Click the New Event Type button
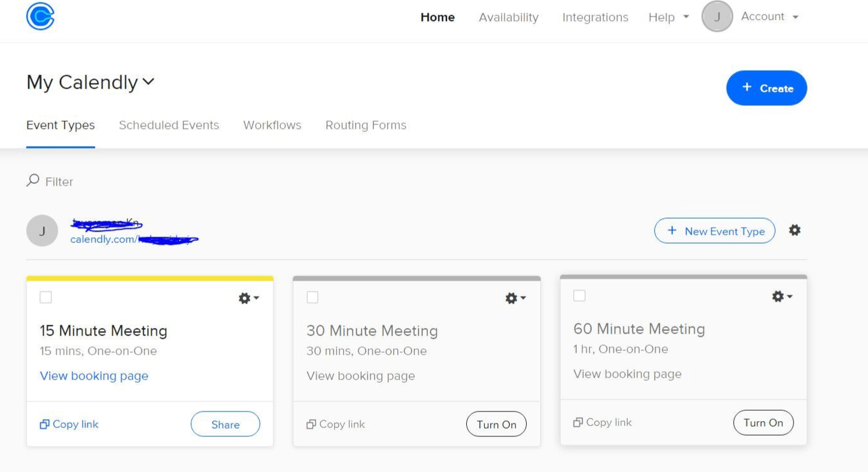Image resolution: width=868 pixels, height=472 pixels. (x=715, y=231)
